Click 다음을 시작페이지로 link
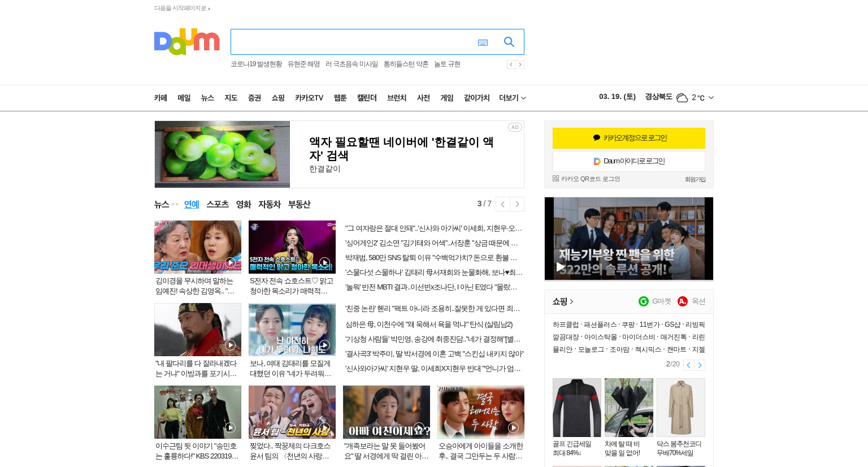 tap(182, 8)
